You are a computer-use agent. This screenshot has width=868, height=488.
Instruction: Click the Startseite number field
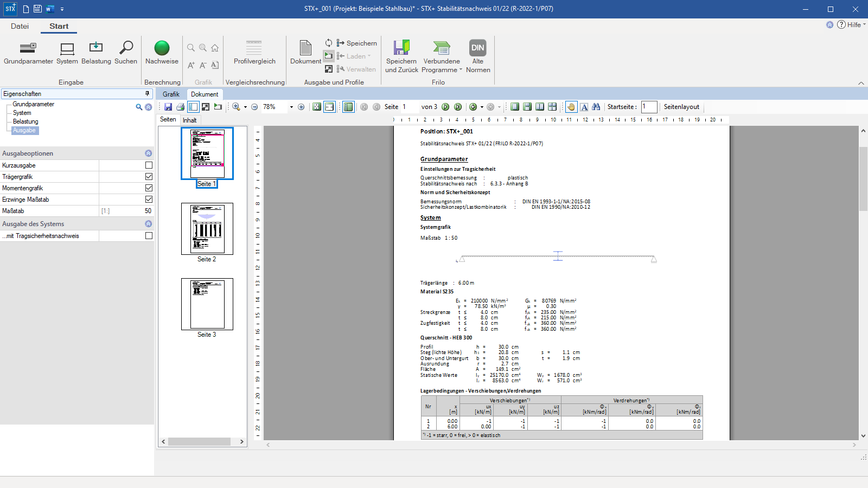coord(649,107)
